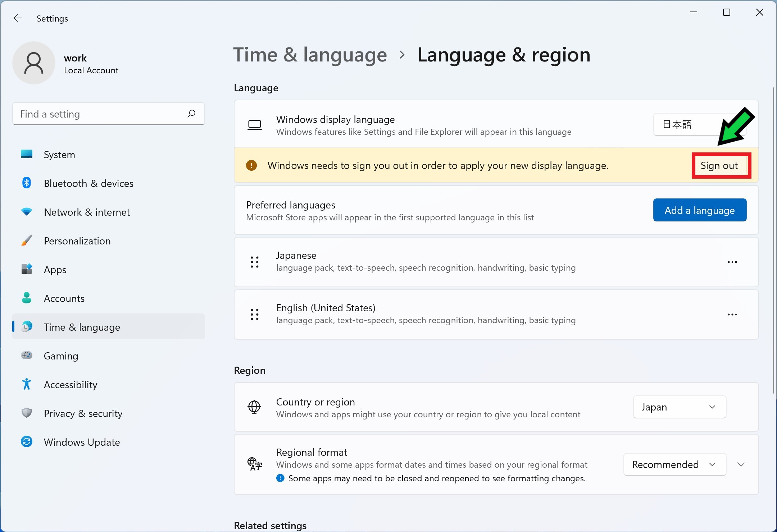Click the Privacy shield icon
Screen dimensions: 777x532
(27, 413)
